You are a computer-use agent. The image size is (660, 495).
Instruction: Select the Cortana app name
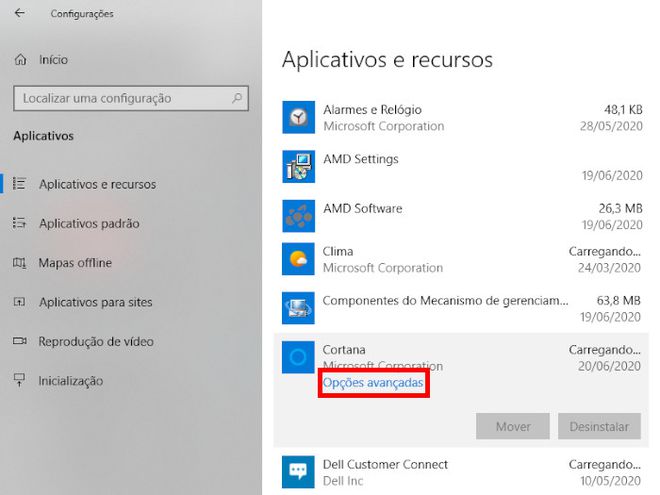344,350
